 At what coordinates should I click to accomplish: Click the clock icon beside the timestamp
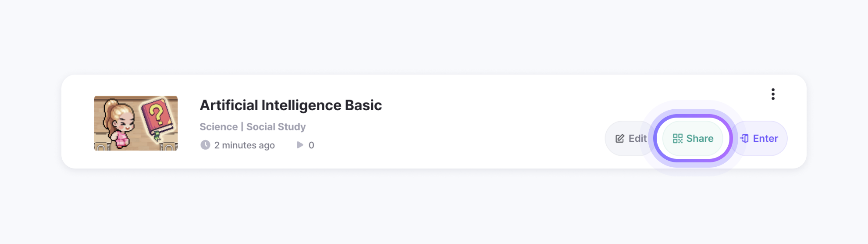tap(205, 145)
